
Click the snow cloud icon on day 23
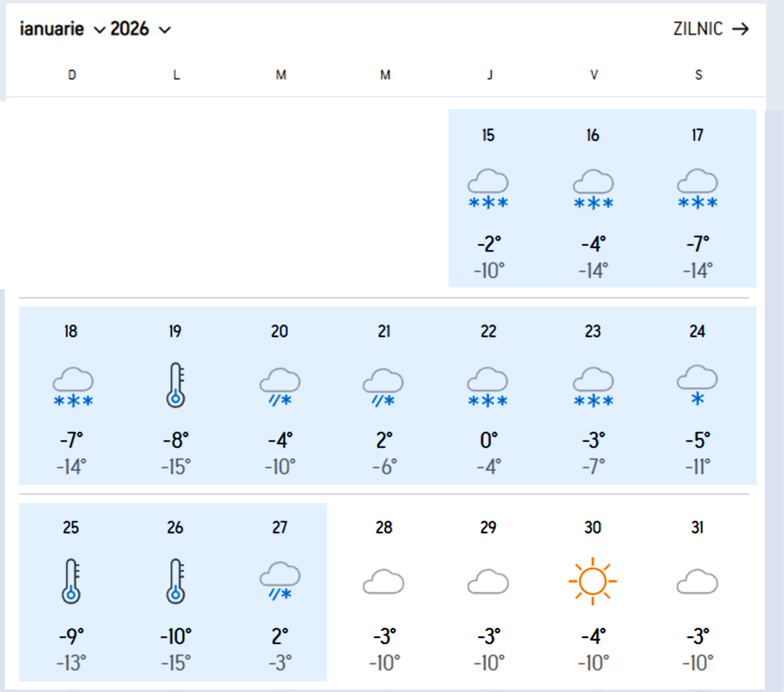tap(593, 387)
